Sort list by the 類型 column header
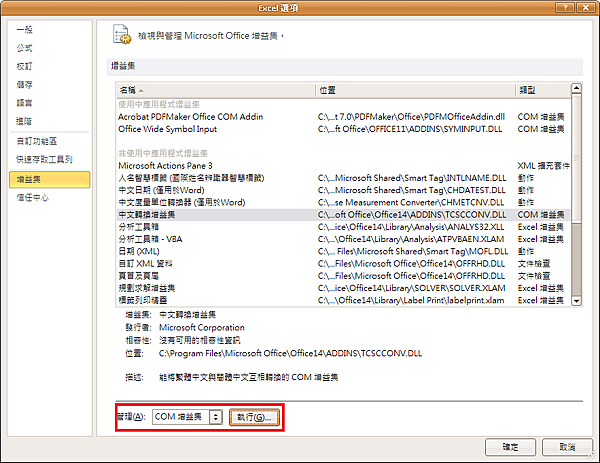Viewport: 600px width, 463px height. point(543,90)
